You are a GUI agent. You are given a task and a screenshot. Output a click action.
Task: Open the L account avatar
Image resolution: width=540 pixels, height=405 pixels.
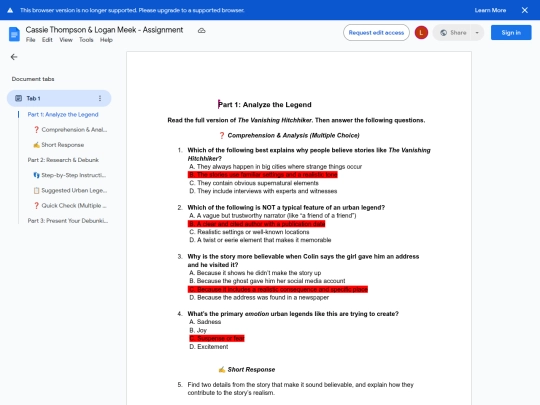[421, 33]
